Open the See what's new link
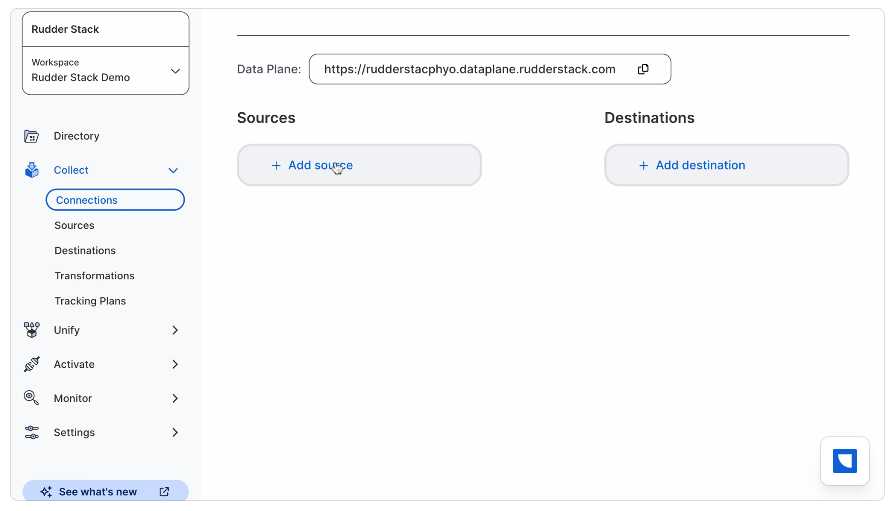This screenshot has width=895, height=511. point(106,492)
